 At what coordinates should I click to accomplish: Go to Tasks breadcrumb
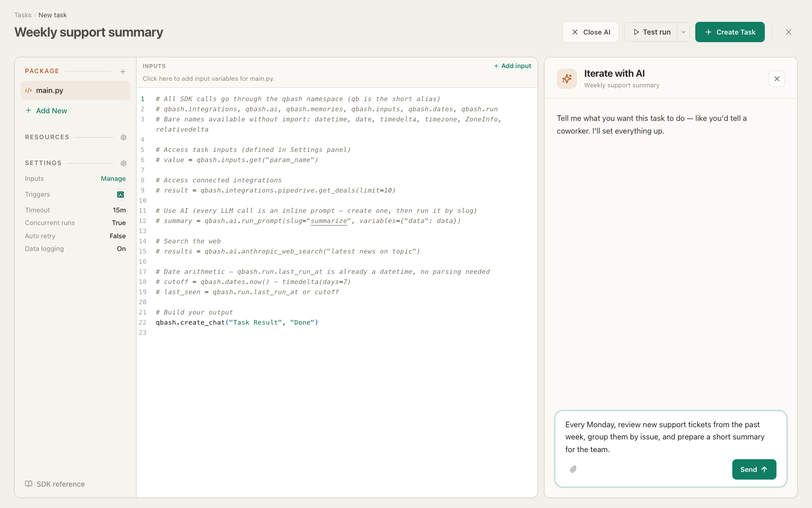pos(23,15)
